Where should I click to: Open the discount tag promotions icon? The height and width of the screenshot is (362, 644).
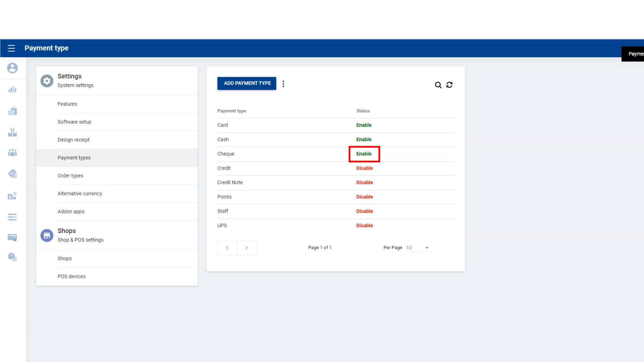pyautogui.click(x=12, y=174)
